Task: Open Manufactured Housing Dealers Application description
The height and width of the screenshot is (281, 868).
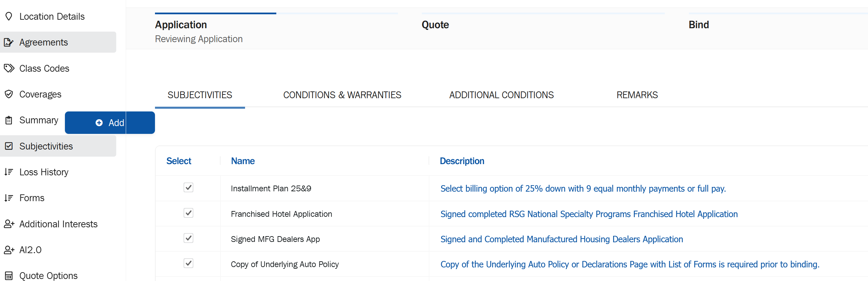Action: 561,239
